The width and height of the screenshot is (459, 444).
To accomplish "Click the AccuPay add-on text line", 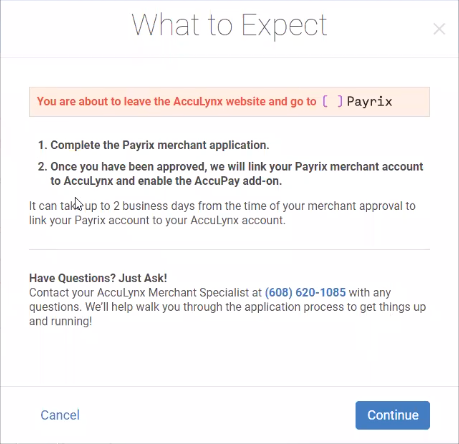I will tap(166, 181).
